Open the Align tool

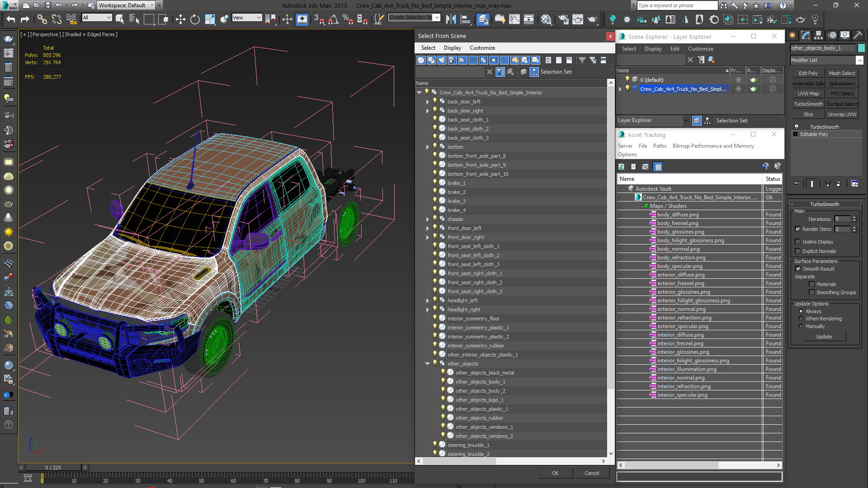point(465,19)
